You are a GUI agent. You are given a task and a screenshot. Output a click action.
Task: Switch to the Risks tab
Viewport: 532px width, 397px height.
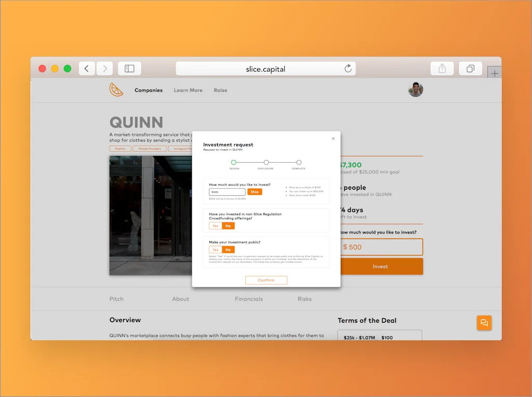[x=304, y=299]
